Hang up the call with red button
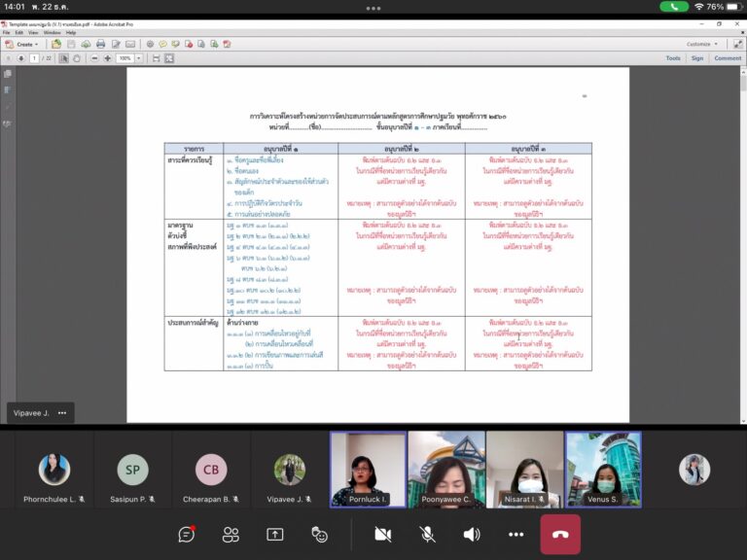747x560 pixels. pos(560,535)
